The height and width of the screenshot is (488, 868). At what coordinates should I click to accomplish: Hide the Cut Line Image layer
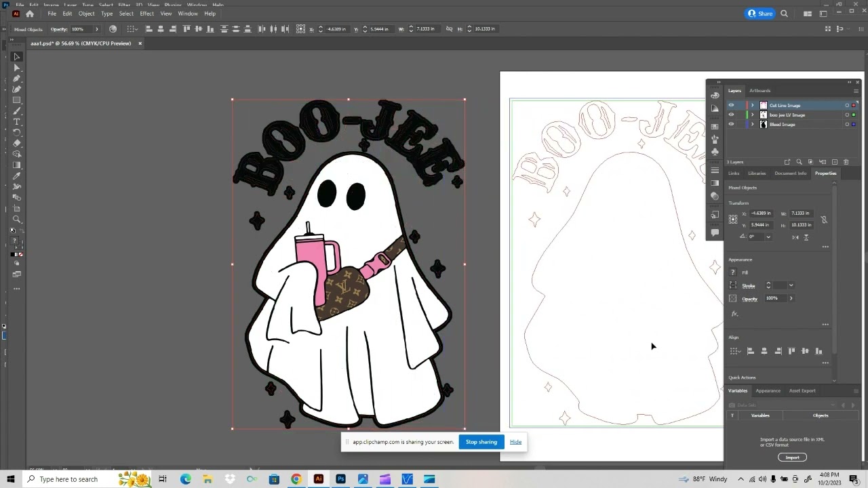pos(731,106)
